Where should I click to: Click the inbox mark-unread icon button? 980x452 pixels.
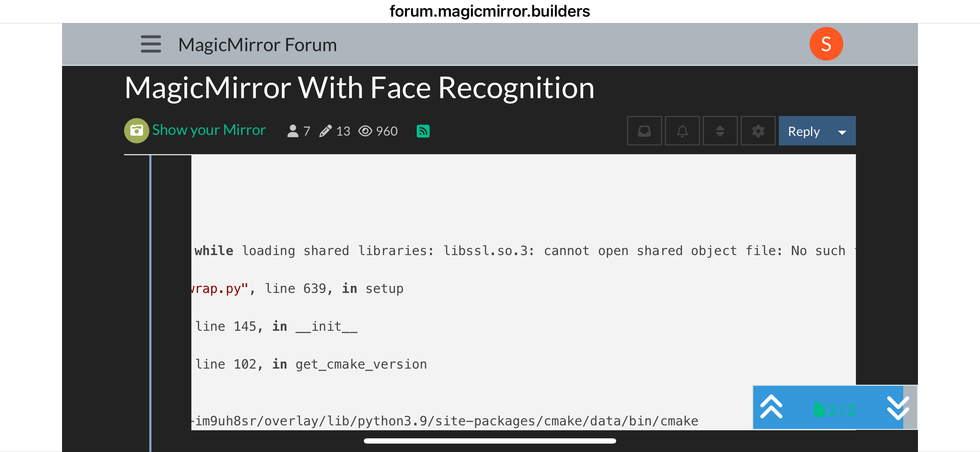644,131
